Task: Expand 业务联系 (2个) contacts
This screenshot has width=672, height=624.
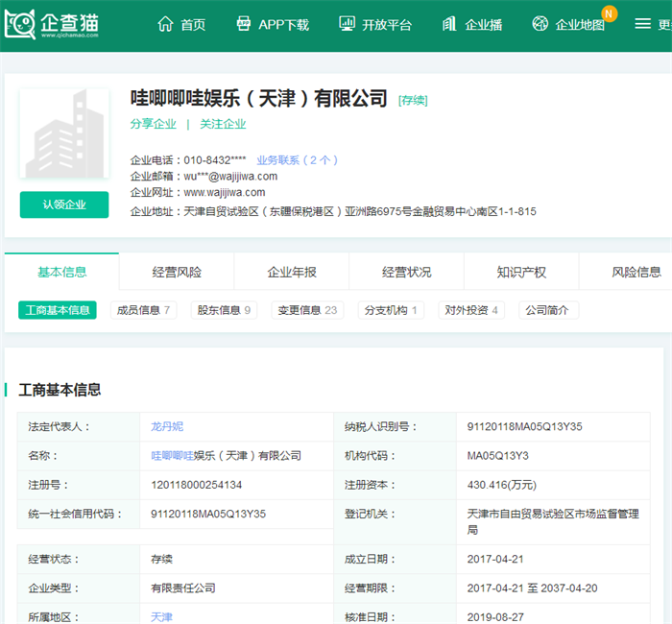Action: (x=297, y=160)
